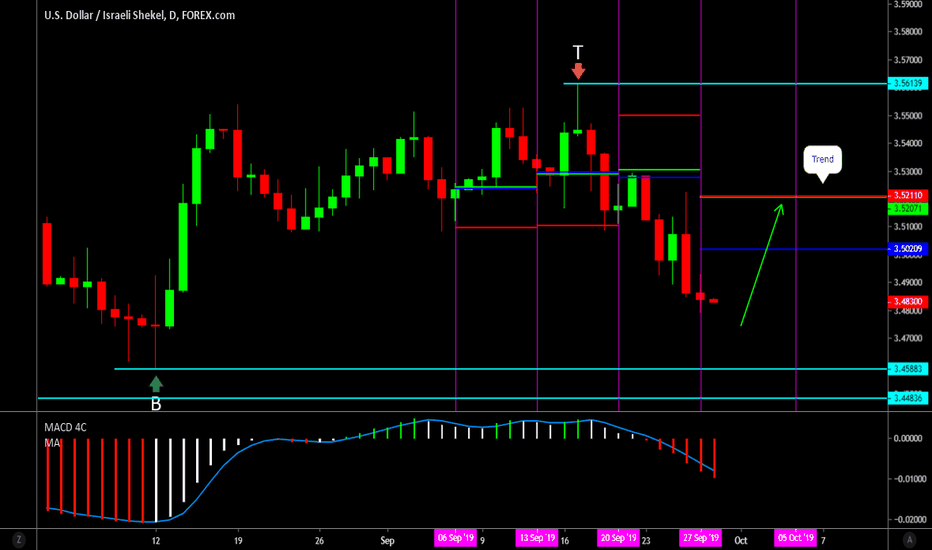Click the Sep label on the time axis

[x=388, y=540]
